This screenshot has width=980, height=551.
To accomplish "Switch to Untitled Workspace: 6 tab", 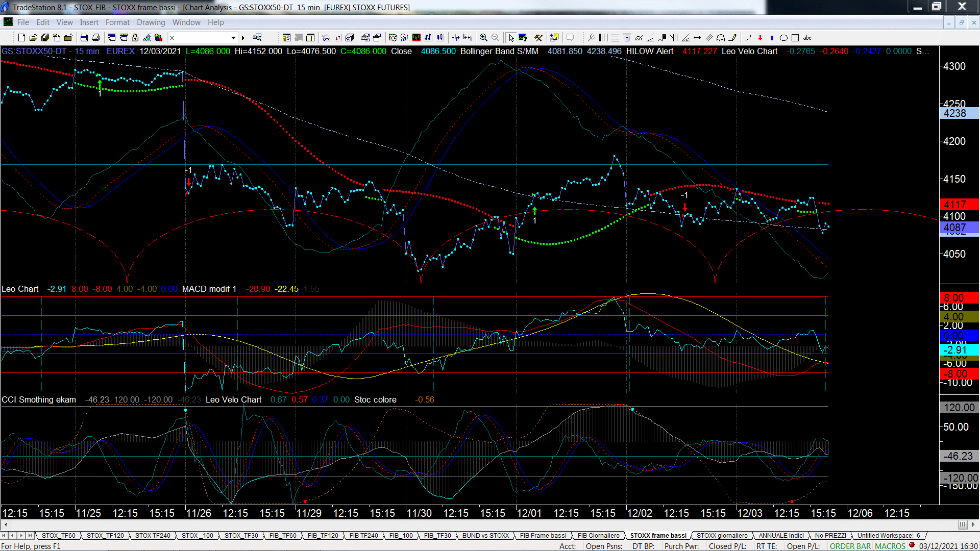I will point(889,536).
